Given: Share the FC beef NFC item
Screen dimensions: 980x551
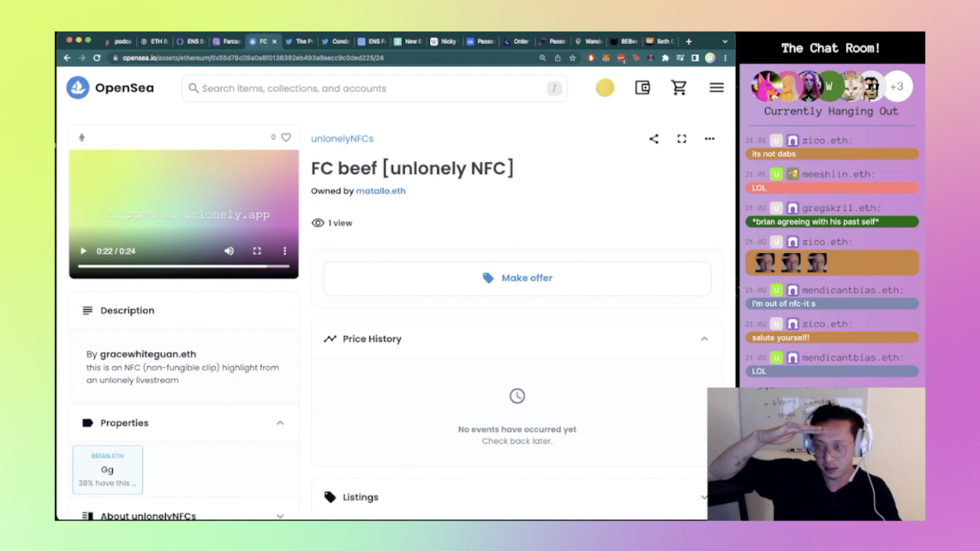Looking at the screenshot, I should click(654, 139).
